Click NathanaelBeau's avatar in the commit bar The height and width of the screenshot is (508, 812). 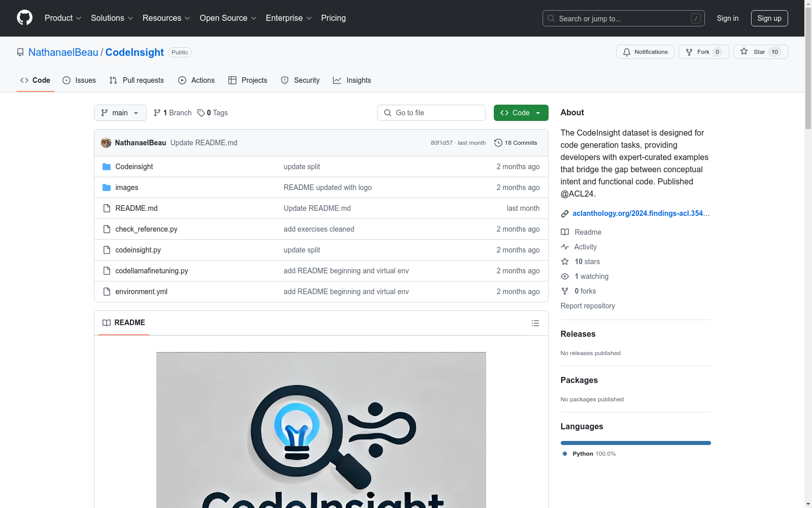106,143
